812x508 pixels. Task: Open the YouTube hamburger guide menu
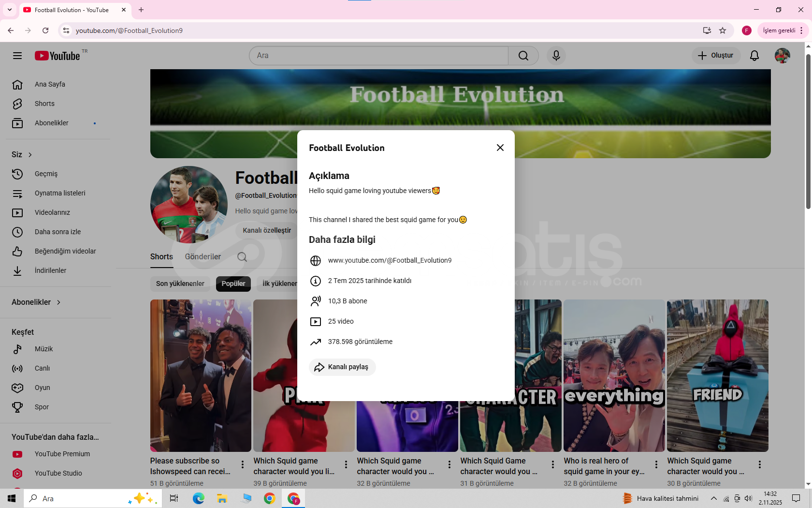coord(17,56)
